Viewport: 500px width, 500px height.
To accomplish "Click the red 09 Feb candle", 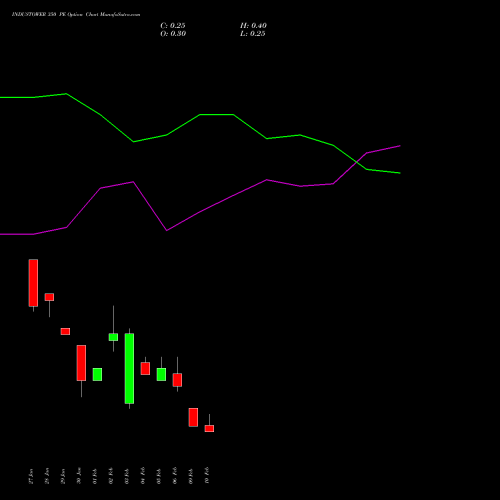I will click(193, 417).
